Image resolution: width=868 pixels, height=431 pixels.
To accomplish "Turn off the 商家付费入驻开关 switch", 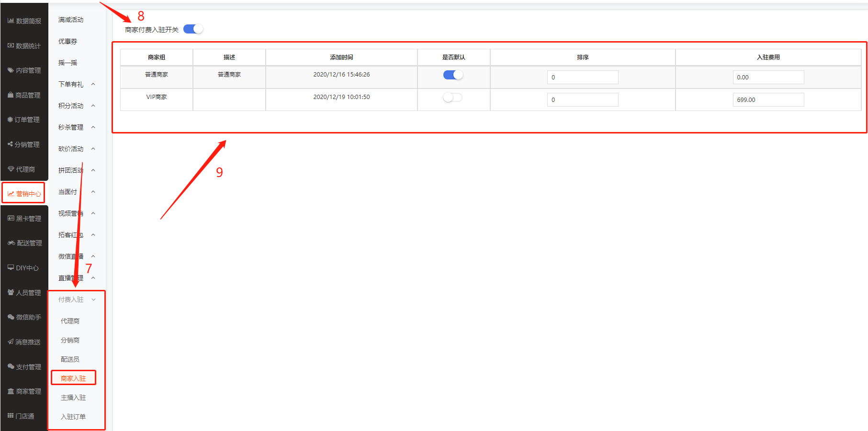I will (193, 29).
